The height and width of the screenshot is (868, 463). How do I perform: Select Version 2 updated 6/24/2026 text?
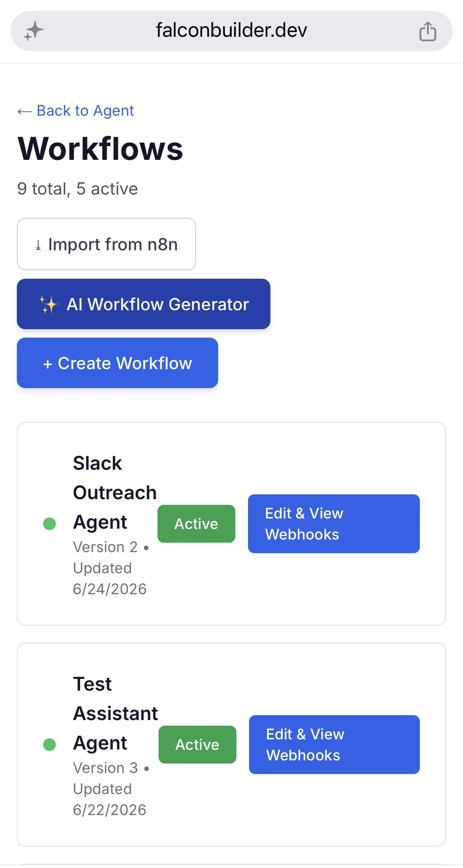pos(111,568)
